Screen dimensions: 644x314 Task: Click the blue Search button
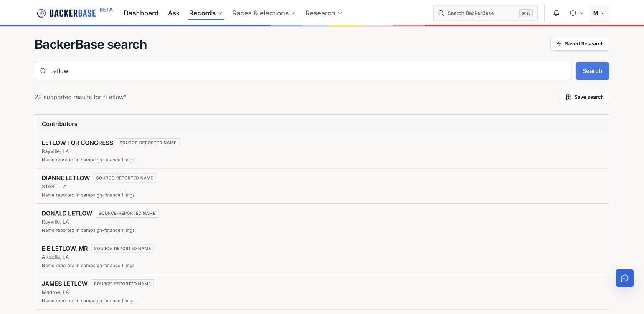coord(592,71)
